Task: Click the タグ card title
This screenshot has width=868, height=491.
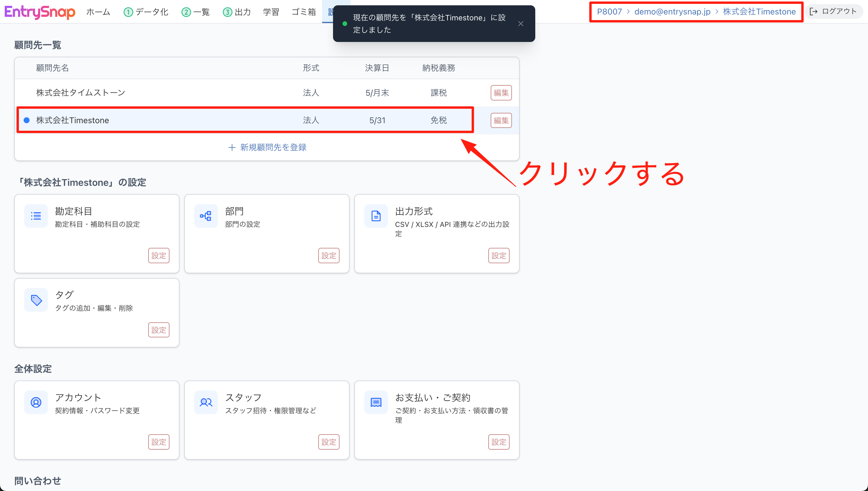Action: 64,295
